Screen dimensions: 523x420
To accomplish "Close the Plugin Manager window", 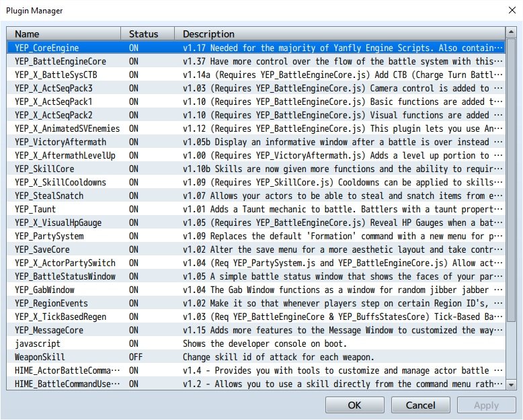I will point(512,10).
